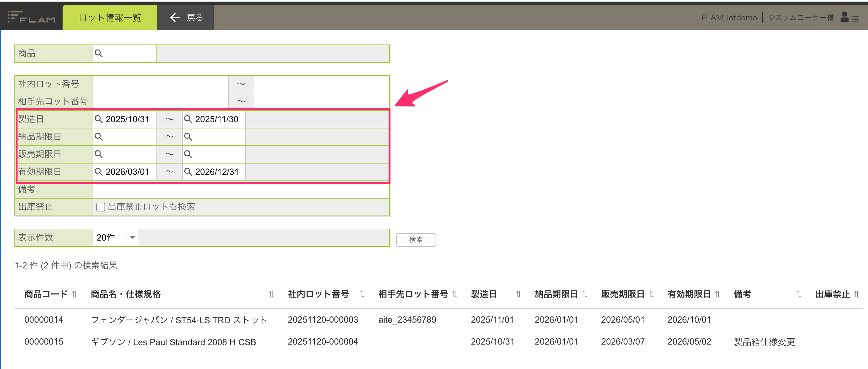Viewport: 868px width, 369px height.
Task: Click the 相手先ロット番号 start input field
Action: pos(161,101)
